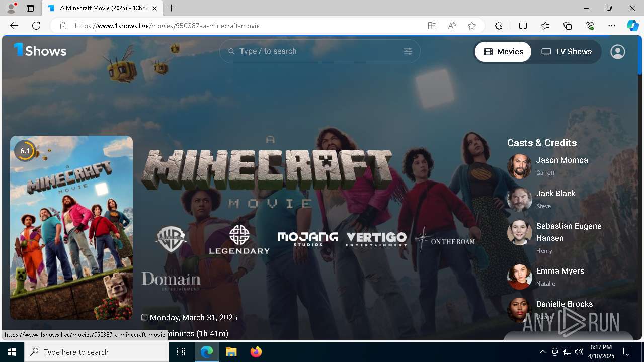644x362 pixels.
Task: Open network icon in system tray
Action: point(567,352)
